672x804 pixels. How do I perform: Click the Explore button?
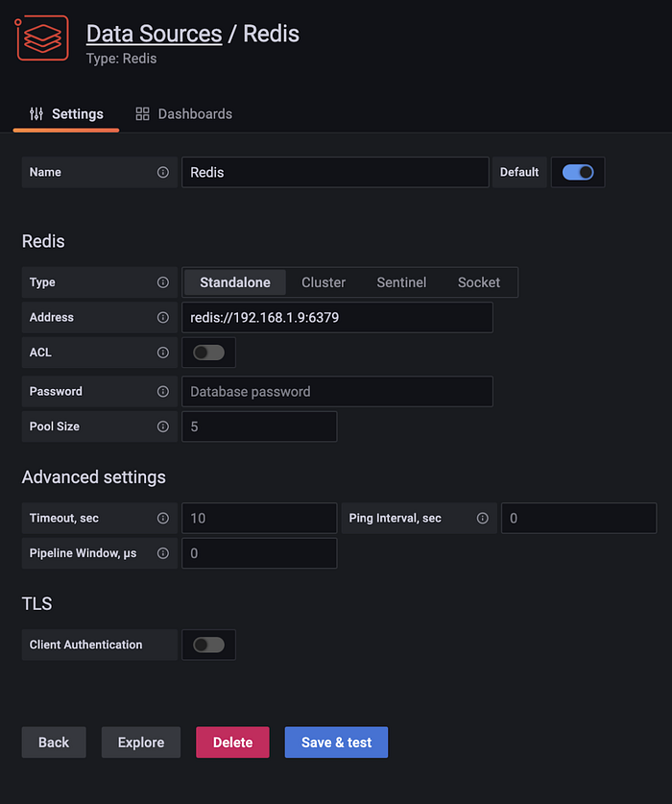point(141,742)
